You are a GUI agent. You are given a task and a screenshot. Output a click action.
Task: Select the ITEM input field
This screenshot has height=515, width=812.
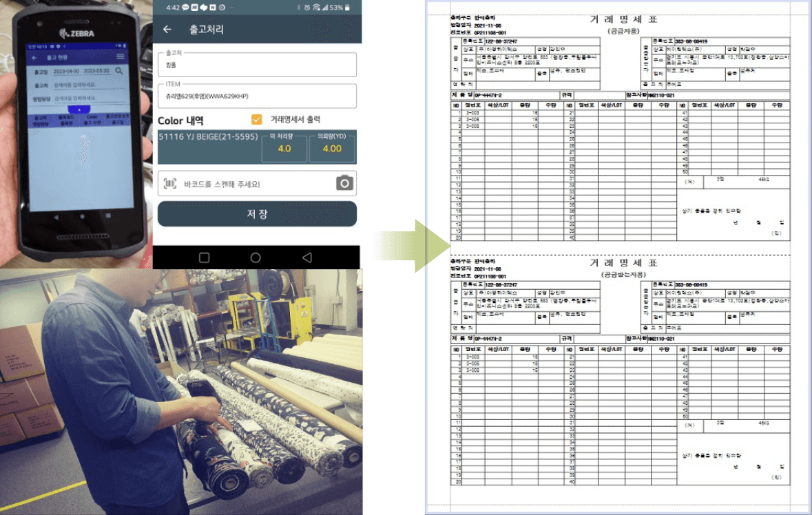(257, 96)
